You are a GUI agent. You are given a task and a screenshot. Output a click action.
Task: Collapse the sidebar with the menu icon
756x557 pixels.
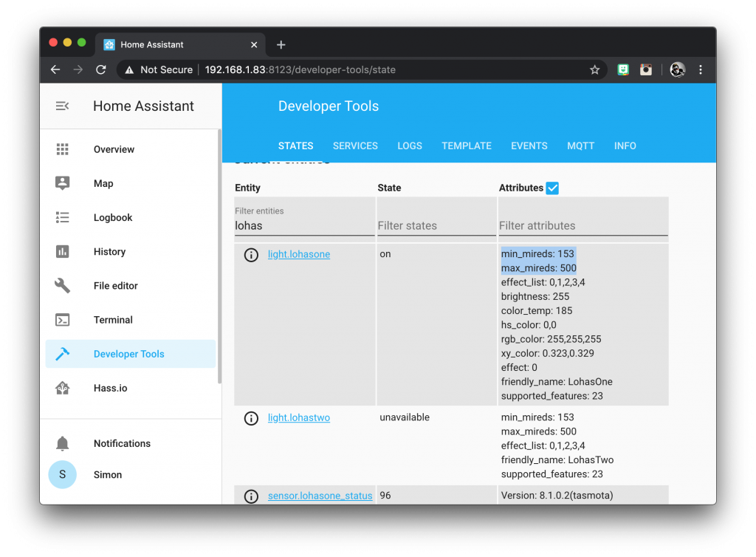[x=62, y=106]
